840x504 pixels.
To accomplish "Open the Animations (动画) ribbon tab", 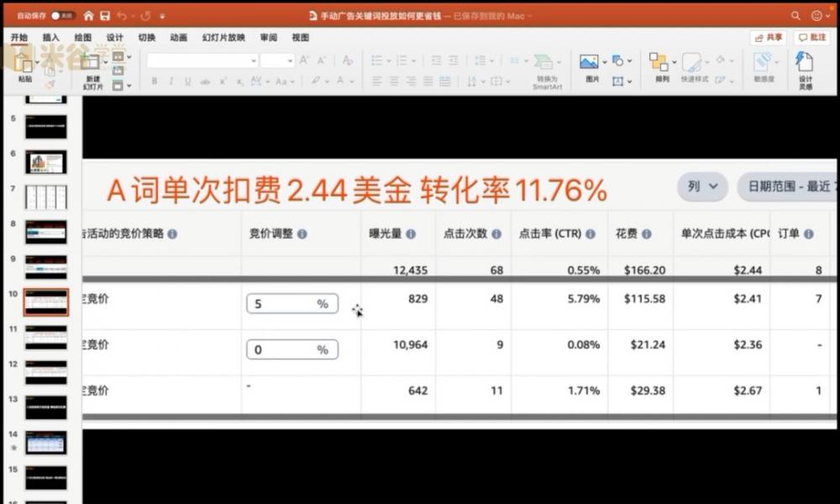I will (178, 38).
